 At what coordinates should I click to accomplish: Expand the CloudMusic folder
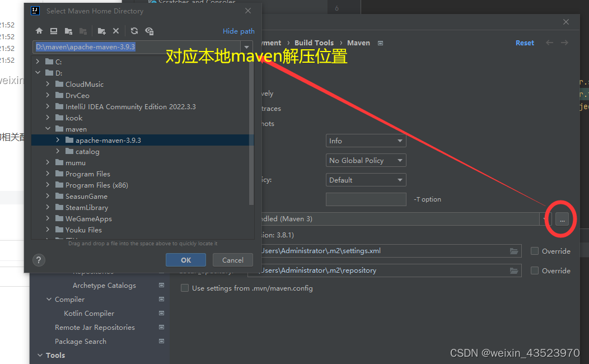(48, 84)
